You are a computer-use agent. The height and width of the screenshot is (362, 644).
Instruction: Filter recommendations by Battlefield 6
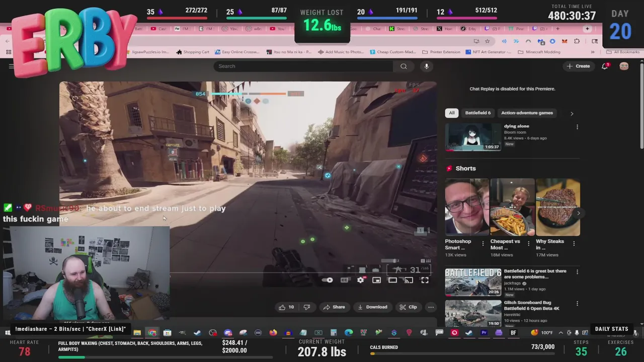[x=477, y=113]
